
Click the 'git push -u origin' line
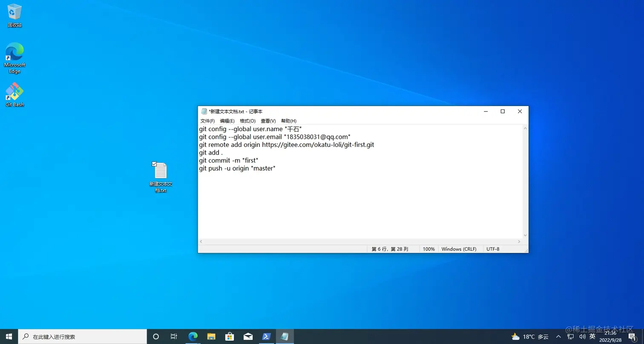click(237, 168)
